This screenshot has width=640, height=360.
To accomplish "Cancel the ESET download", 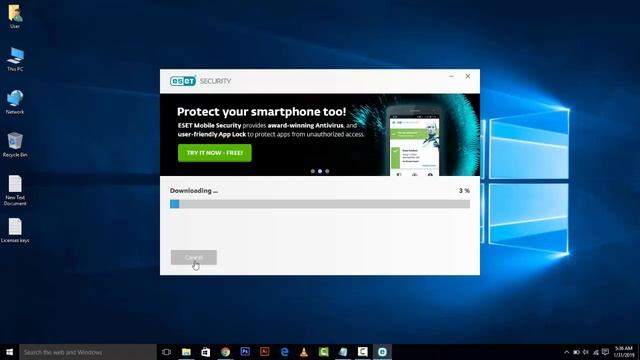I will point(194,257).
